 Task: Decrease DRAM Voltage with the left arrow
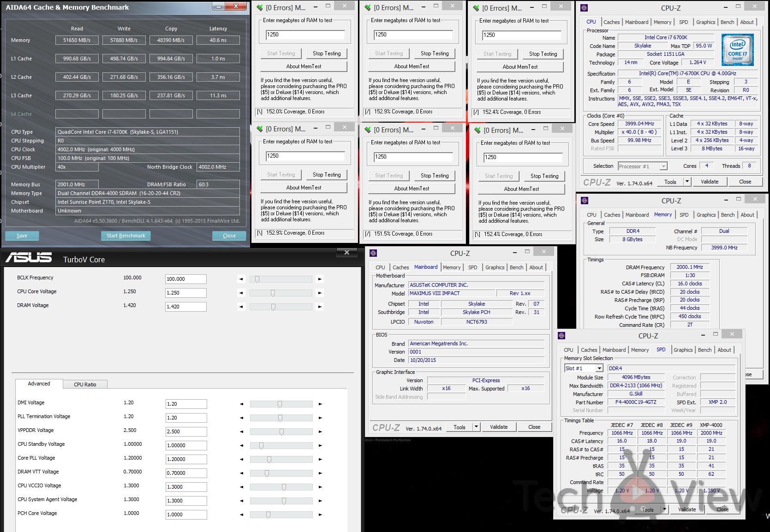(241, 307)
